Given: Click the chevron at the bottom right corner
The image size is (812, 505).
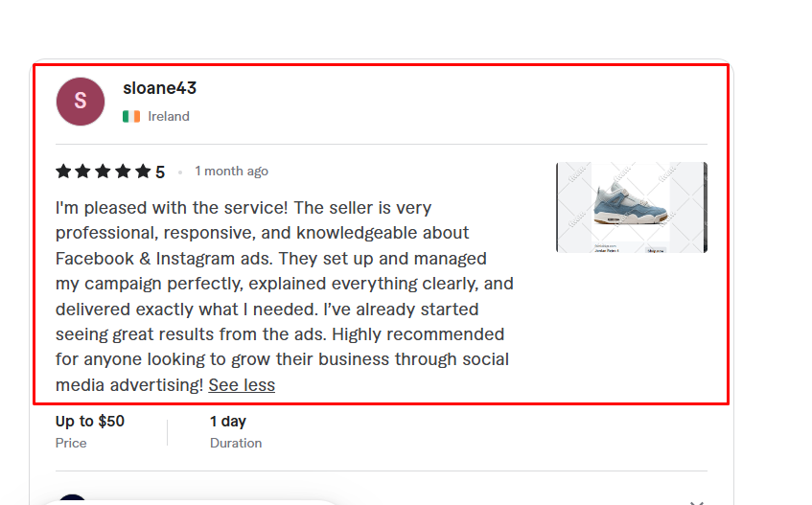Looking at the screenshot, I should pos(697,501).
